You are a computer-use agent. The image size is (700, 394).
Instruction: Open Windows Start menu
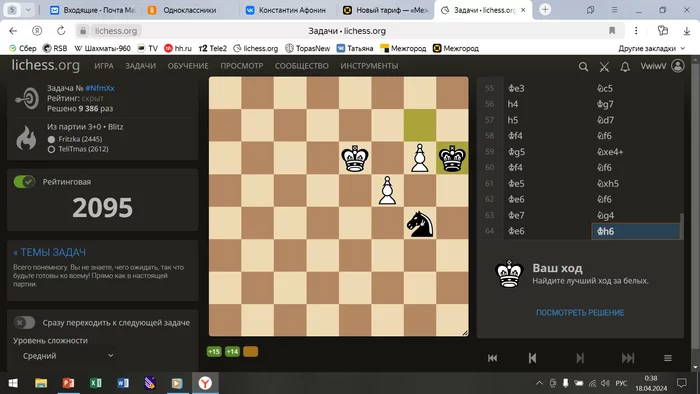pos(12,383)
